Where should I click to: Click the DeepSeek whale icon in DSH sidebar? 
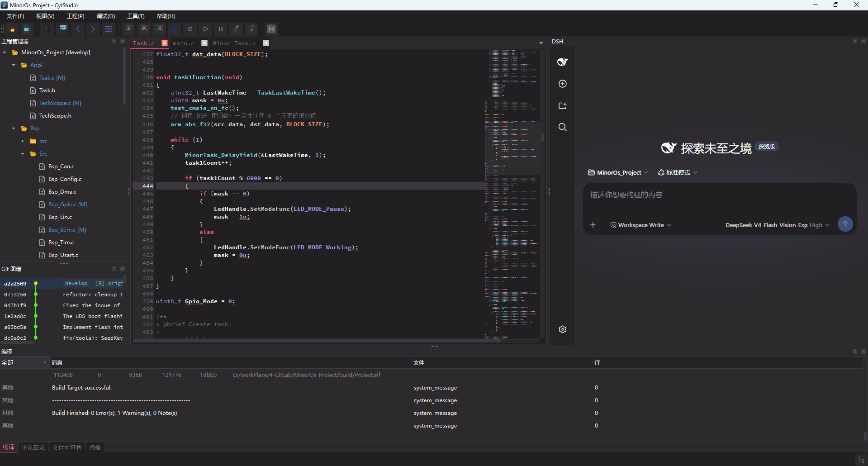[x=562, y=62]
